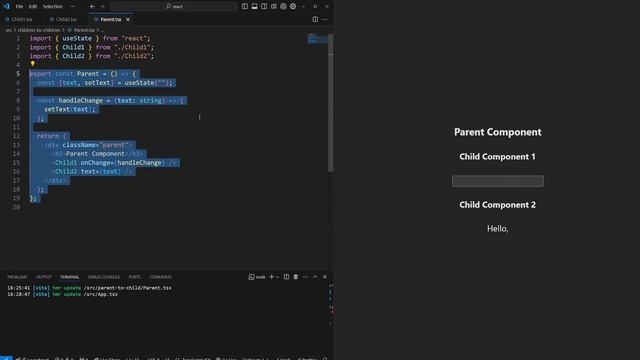This screenshot has width=640, height=360.
Task: Select the TERMINAL panel tab
Action: click(69, 277)
